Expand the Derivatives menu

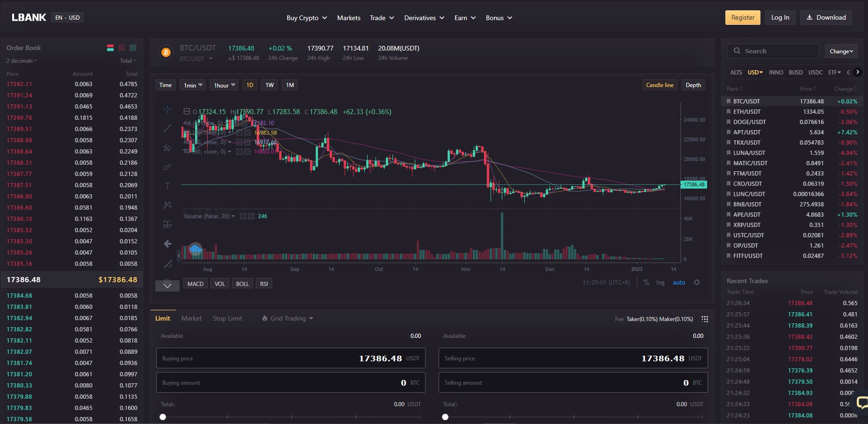click(424, 18)
